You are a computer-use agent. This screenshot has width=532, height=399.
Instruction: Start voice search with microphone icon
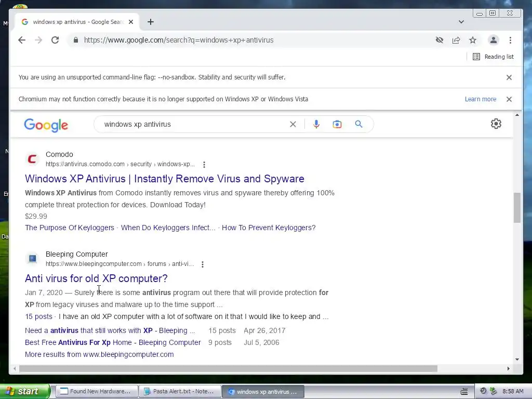click(x=316, y=124)
